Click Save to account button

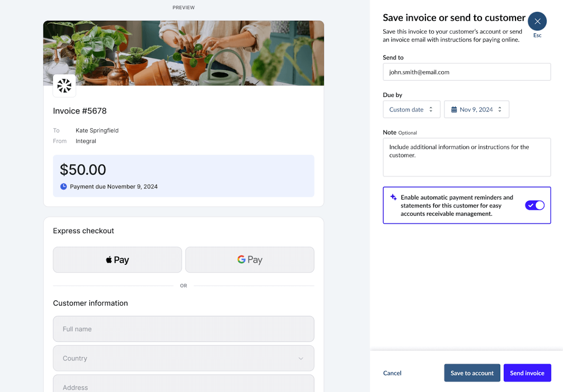tap(472, 373)
